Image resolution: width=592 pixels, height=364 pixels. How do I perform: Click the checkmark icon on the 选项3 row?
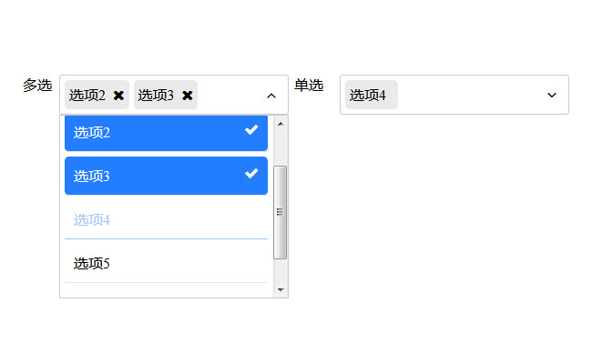pyautogui.click(x=251, y=173)
